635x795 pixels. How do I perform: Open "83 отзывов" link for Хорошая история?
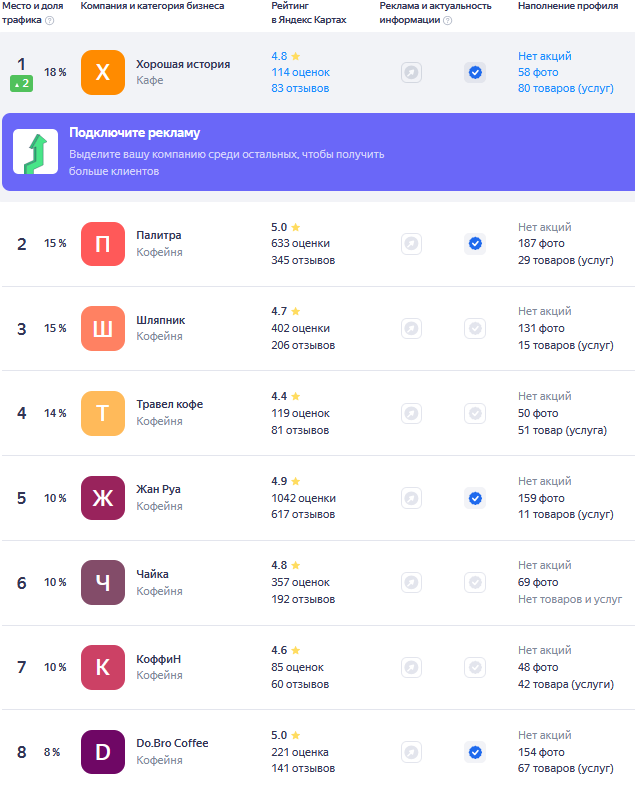300,88
